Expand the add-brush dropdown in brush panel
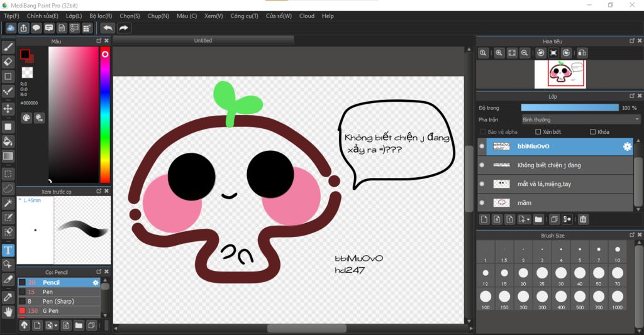The image size is (644, 335). [56, 326]
